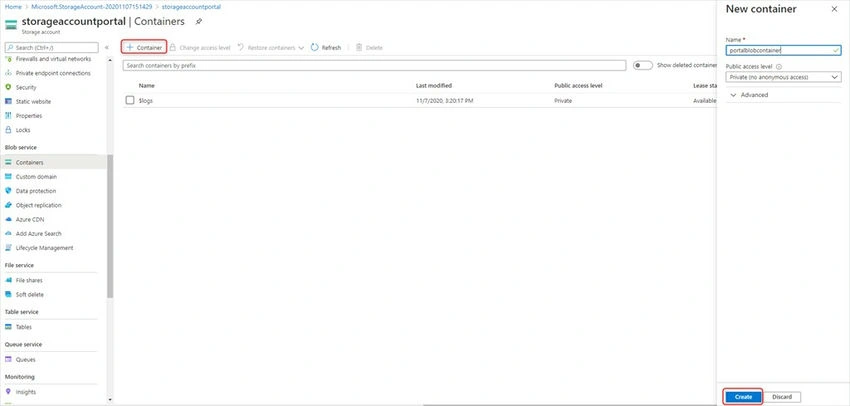This screenshot has width=850, height=406.
Task: Click the Change access level lock icon
Action: 172,48
